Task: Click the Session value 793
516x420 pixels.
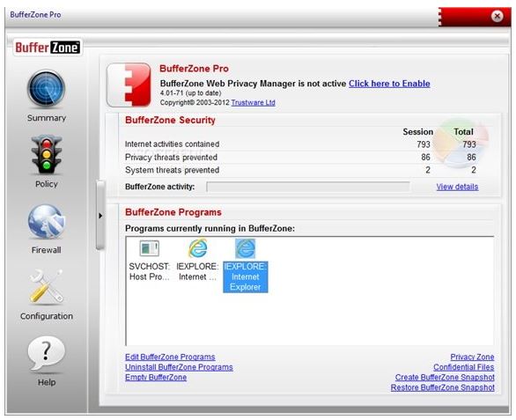Action: (424, 144)
